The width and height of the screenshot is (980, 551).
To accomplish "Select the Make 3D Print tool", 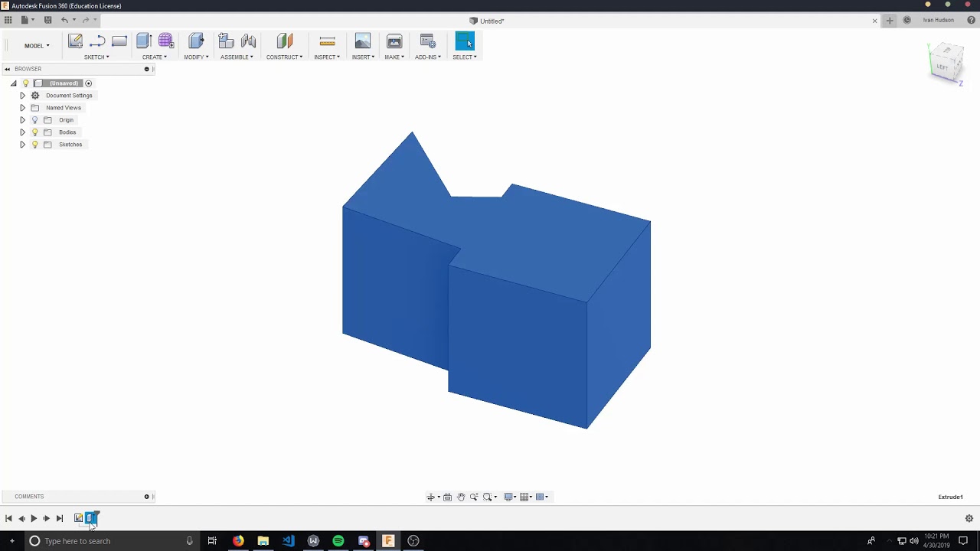I will 394,41.
